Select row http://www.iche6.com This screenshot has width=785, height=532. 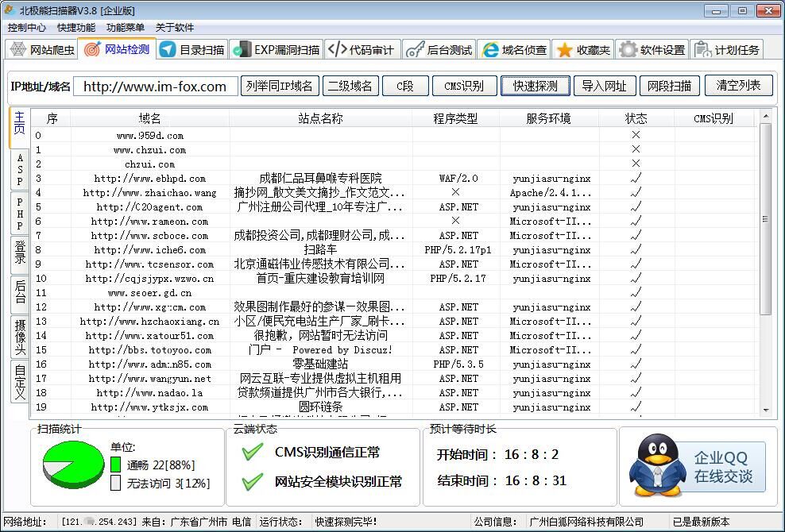pos(395,250)
